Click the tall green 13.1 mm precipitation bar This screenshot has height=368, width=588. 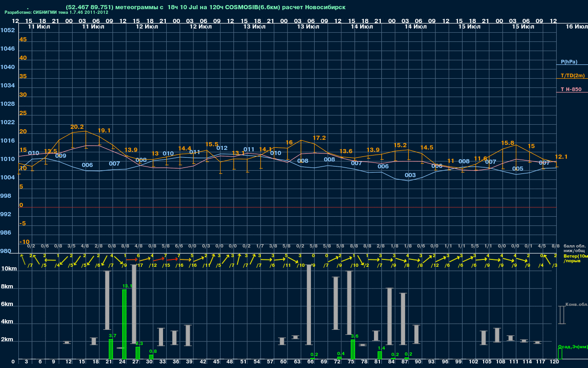[x=124, y=324]
